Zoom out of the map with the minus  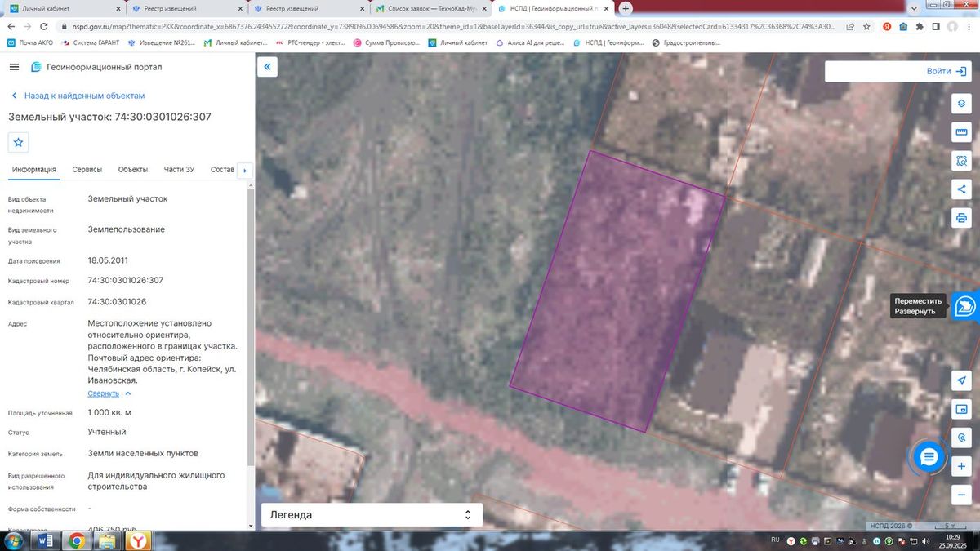point(961,495)
